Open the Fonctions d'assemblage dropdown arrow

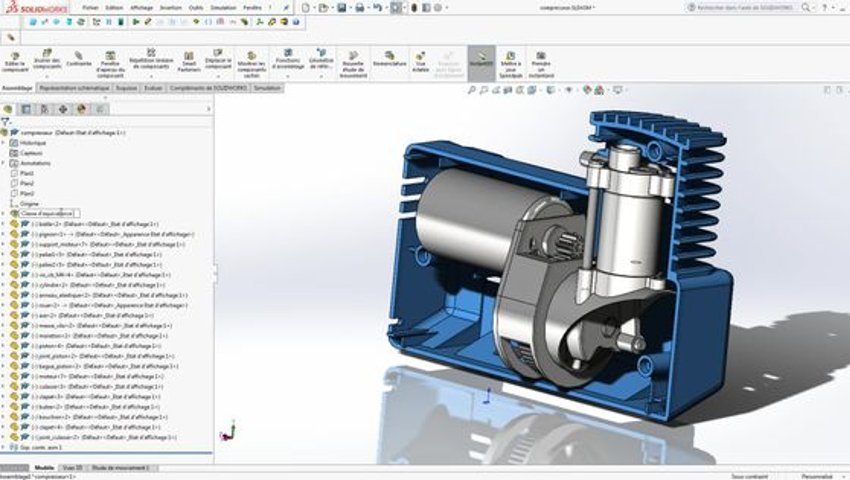click(288, 76)
